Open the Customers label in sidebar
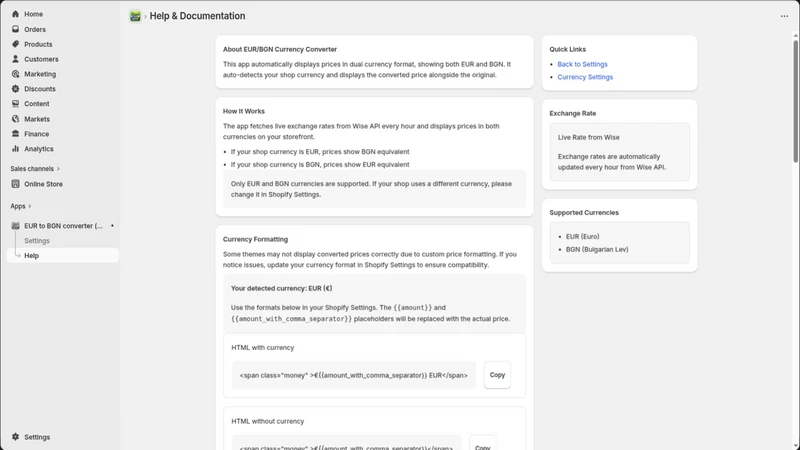This screenshot has height=450, width=800. (x=41, y=59)
